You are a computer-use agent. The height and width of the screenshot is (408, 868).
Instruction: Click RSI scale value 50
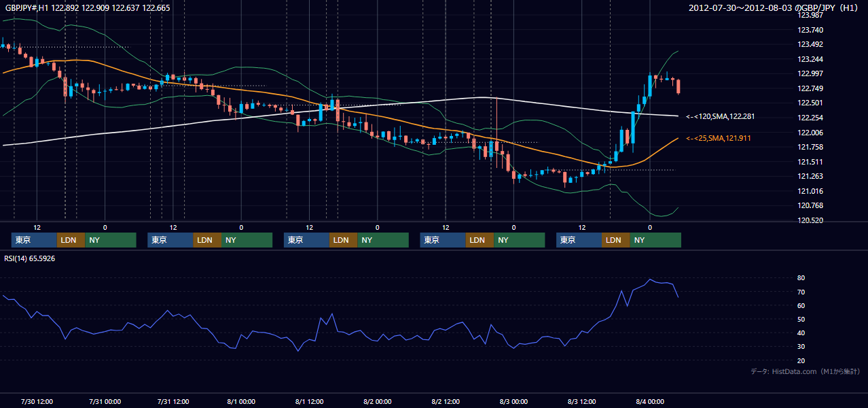(x=801, y=319)
